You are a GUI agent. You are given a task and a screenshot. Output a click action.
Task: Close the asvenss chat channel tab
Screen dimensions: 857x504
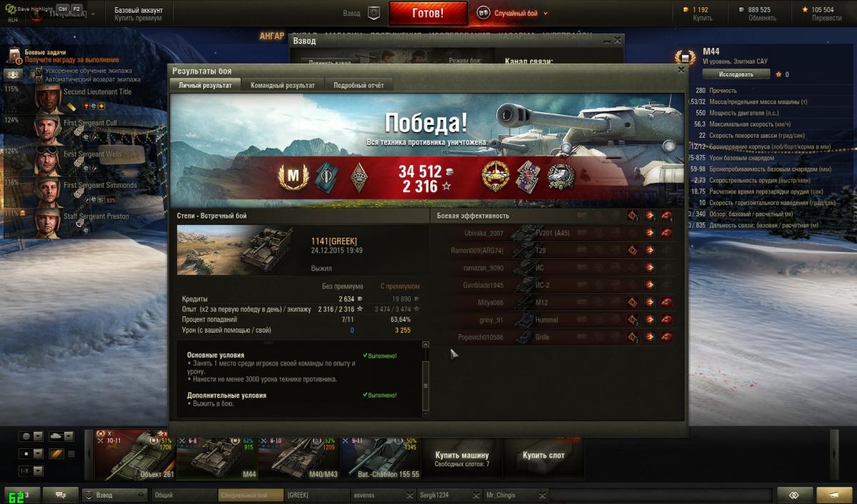pos(409,495)
